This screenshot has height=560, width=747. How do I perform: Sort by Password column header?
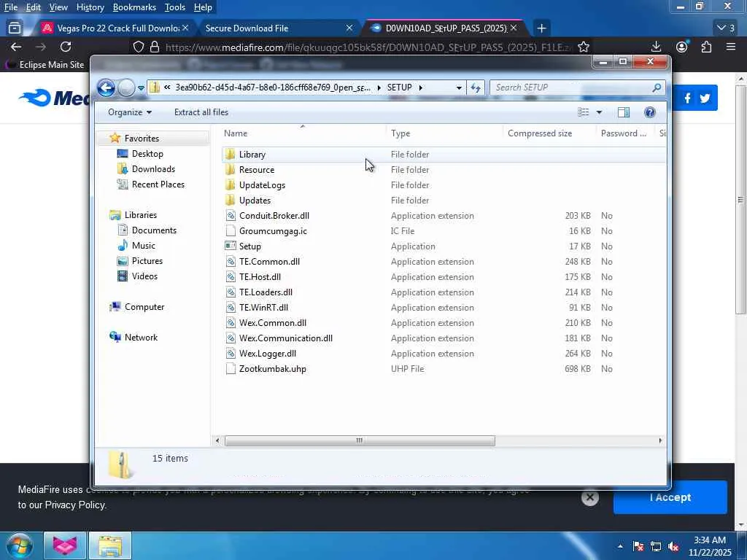(624, 133)
